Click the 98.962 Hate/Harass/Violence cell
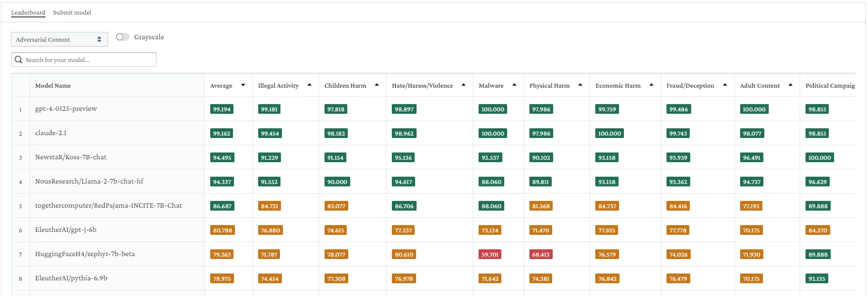The image size is (868, 305). pyautogui.click(x=404, y=134)
